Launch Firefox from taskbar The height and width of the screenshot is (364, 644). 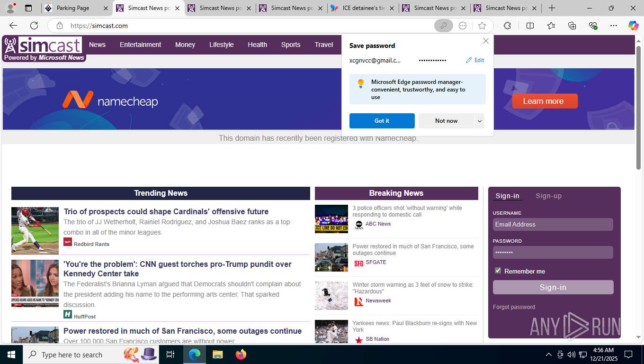click(241, 355)
